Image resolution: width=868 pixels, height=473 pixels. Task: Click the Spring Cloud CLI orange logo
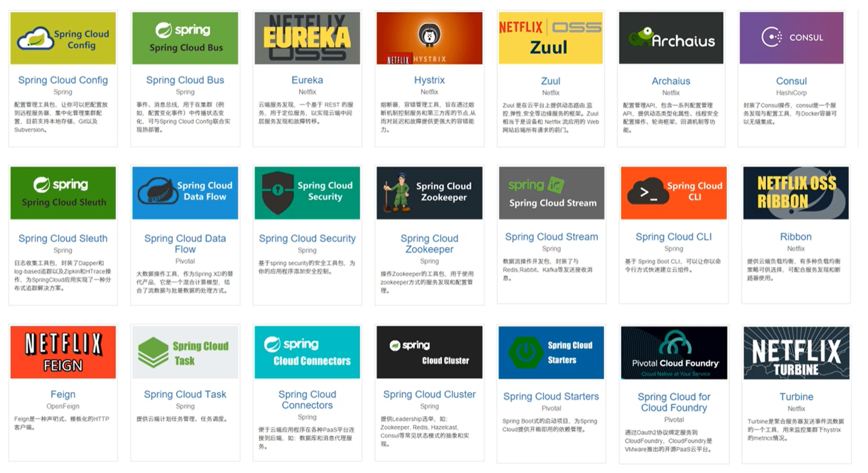pos(673,193)
